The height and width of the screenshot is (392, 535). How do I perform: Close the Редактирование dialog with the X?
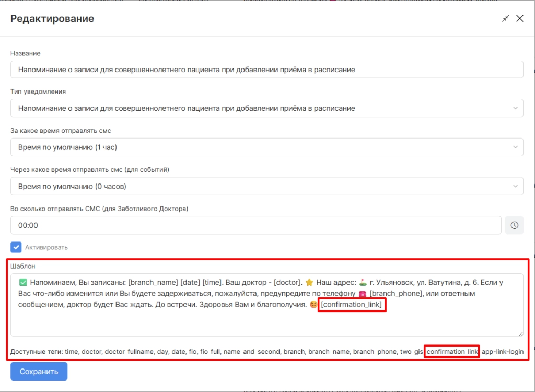tap(520, 19)
